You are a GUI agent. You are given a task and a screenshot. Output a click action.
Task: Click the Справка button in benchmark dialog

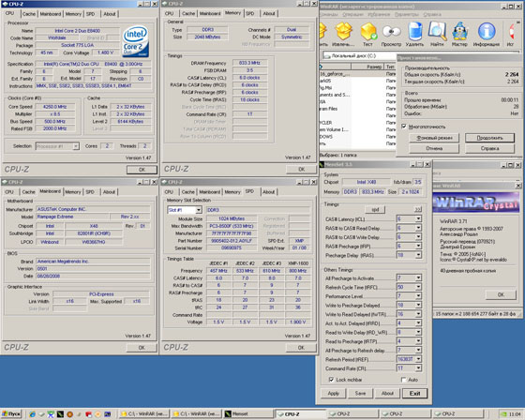(489, 148)
